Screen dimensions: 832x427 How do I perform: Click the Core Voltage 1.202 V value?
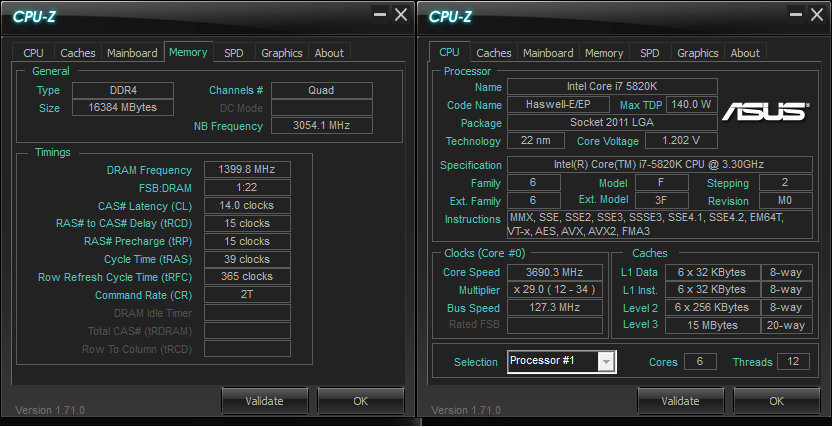pyautogui.click(x=681, y=141)
